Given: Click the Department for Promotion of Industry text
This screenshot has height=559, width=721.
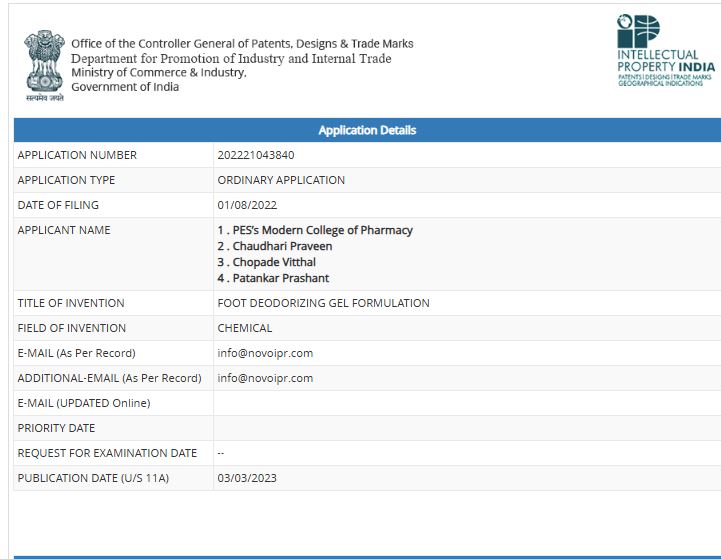Looking at the screenshot, I should (x=231, y=58).
